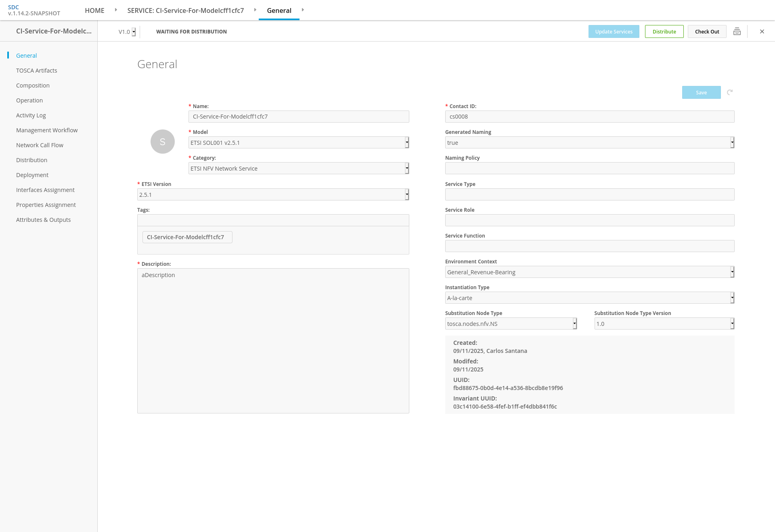Open the Generated Naming dropdown
The image size is (775, 532).
pos(590,142)
